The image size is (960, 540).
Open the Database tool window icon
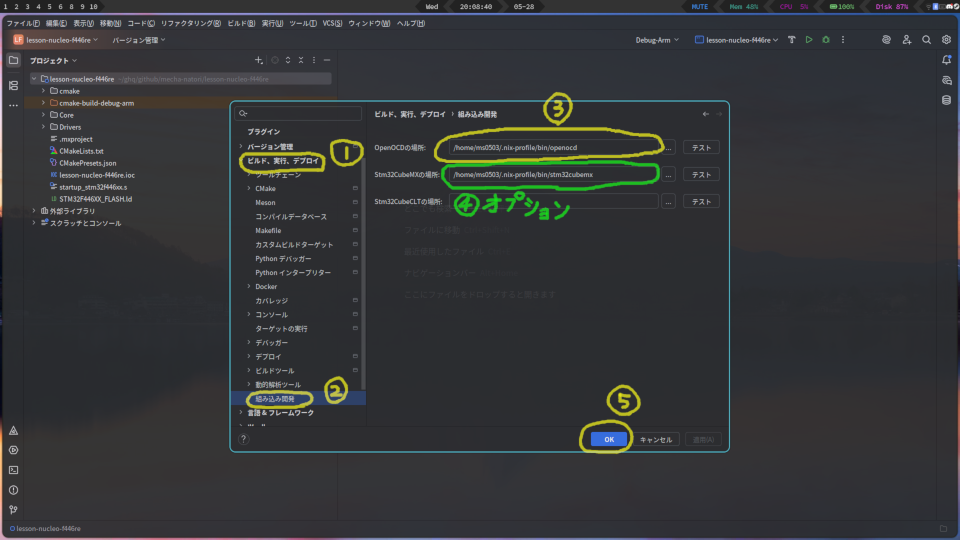[x=946, y=100]
